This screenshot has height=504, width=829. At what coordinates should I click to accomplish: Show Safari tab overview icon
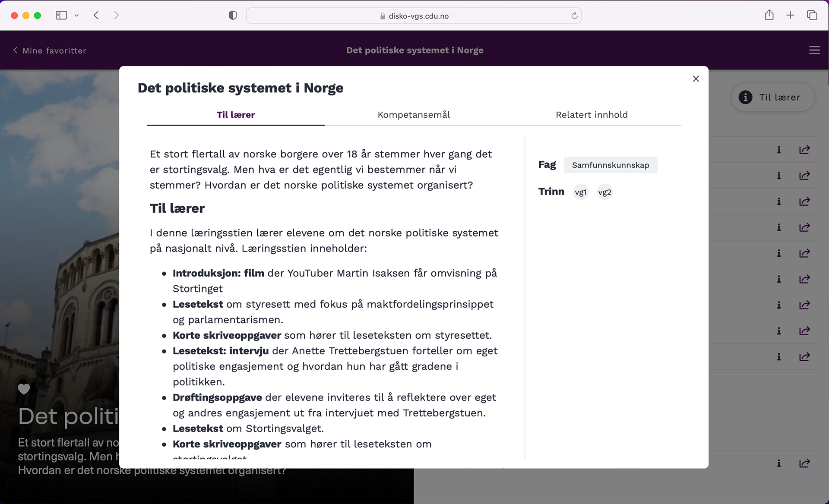(812, 16)
